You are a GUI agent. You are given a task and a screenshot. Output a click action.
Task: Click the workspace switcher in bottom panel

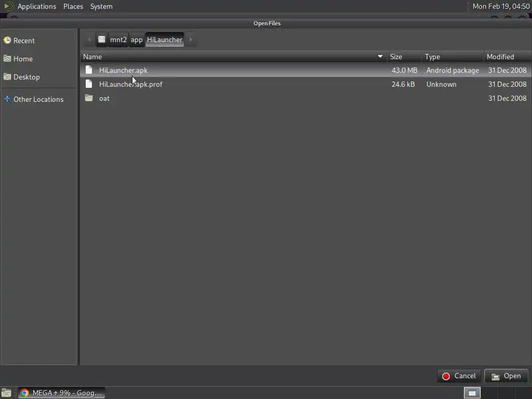[x=472, y=393]
